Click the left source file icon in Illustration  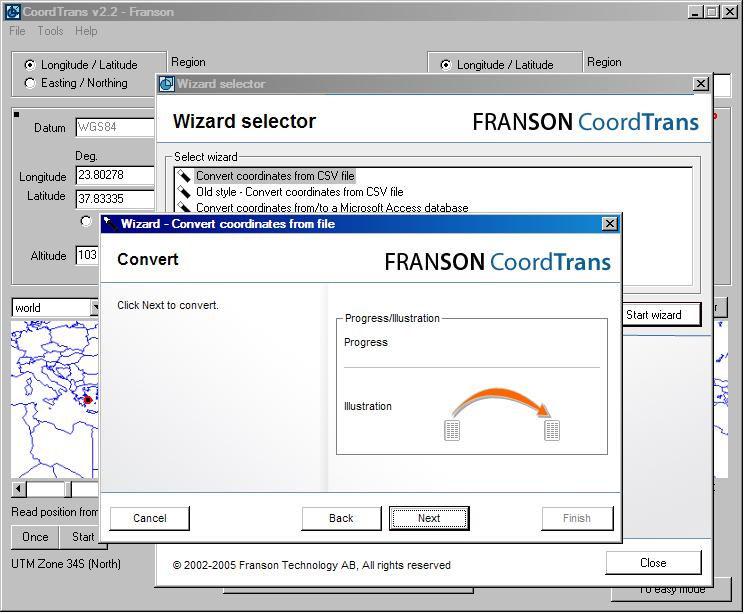coord(452,430)
